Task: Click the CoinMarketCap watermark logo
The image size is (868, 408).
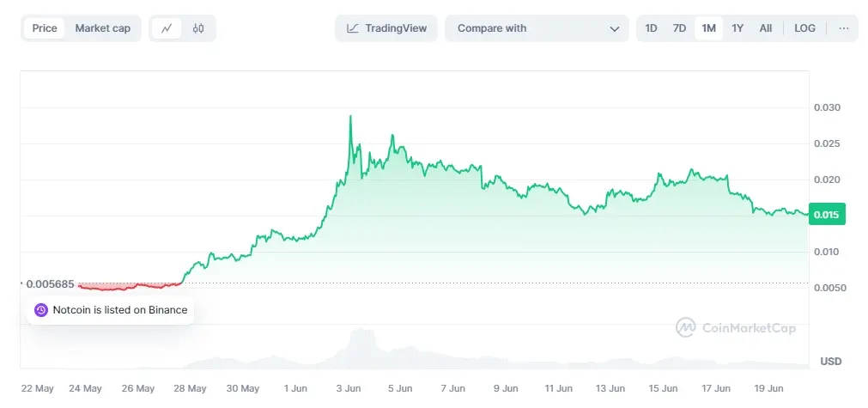Action: click(685, 327)
